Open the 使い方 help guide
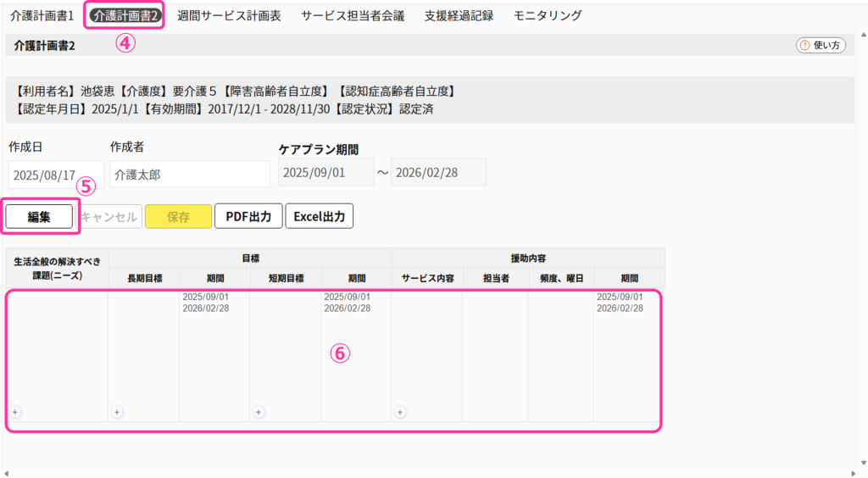 pyautogui.click(x=821, y=46)
